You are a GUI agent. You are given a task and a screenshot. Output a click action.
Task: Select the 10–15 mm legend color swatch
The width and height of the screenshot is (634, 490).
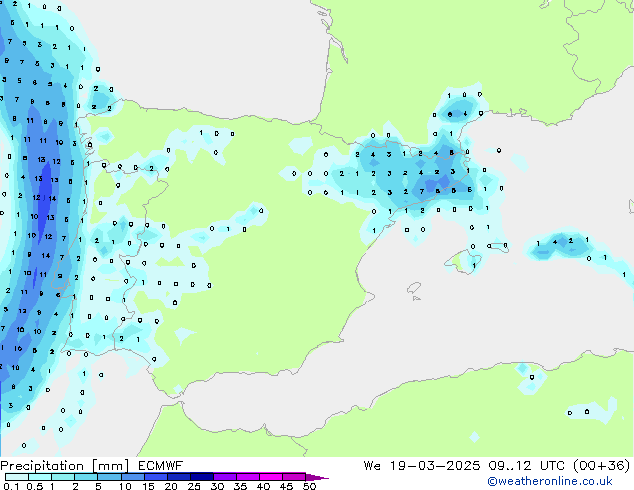coord(134,477)
